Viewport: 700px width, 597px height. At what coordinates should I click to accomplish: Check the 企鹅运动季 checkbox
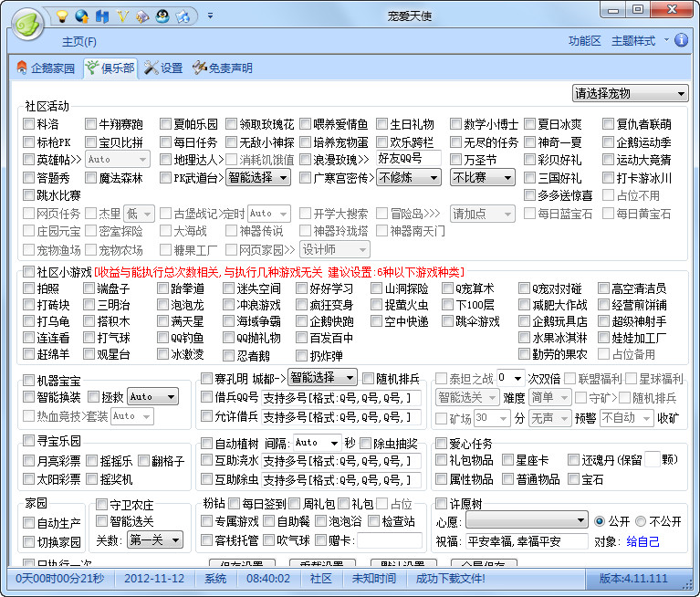coord(608,142)
